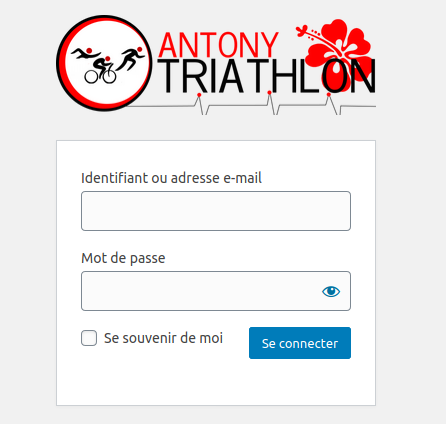Tick the Se souvenir de moi checkbox
Image resolution: width=446 pixels, height=424 pixels.
coord(89,338)
